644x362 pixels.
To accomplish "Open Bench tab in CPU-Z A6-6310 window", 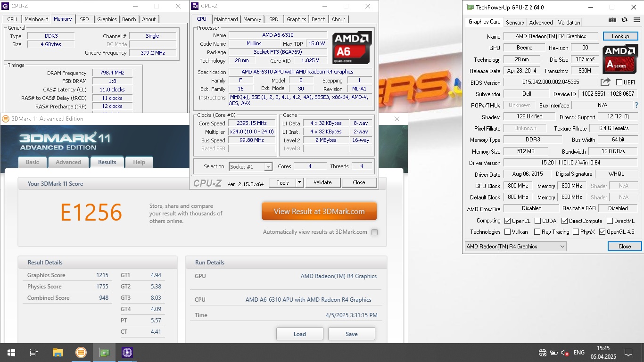I will pos(319,19).
